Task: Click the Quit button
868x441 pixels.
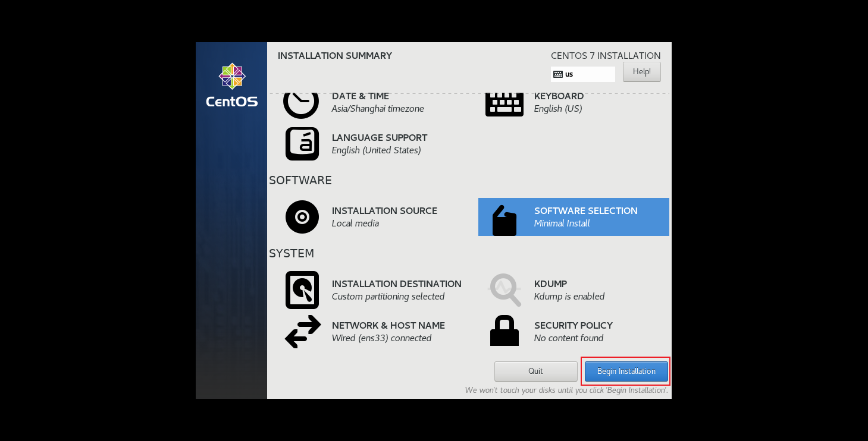Action: point(535,371)
